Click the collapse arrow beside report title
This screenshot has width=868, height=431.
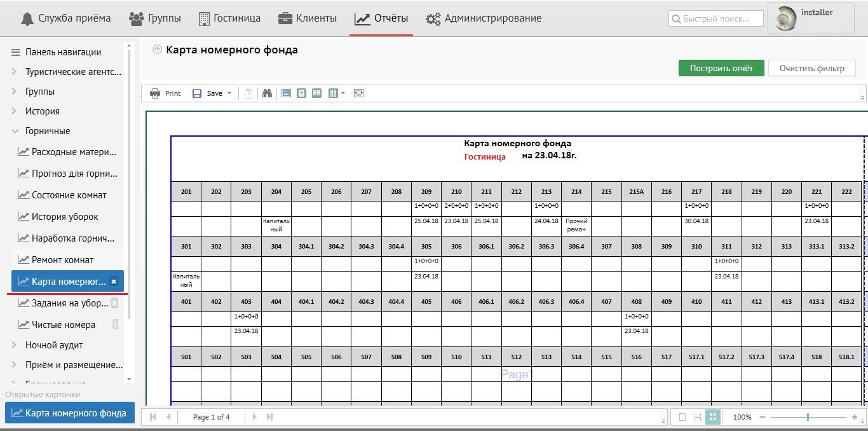point(157,50)
